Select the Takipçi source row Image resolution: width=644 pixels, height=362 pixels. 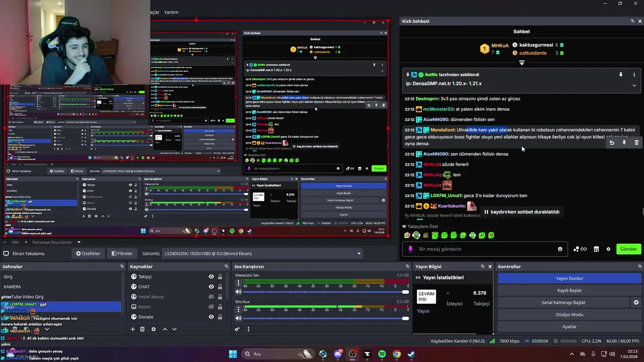(x=176, y=277)
